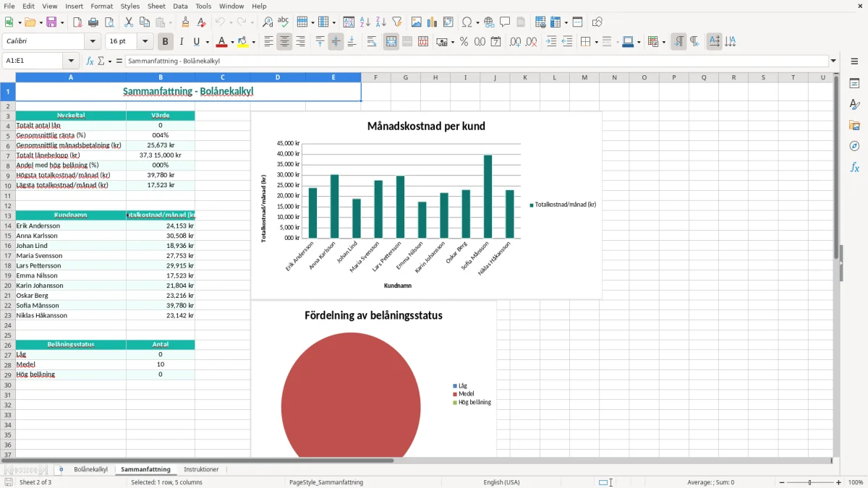Toggle Bold formatting
The width and height of the screenshot is (868, 488).
pos(165,42)
